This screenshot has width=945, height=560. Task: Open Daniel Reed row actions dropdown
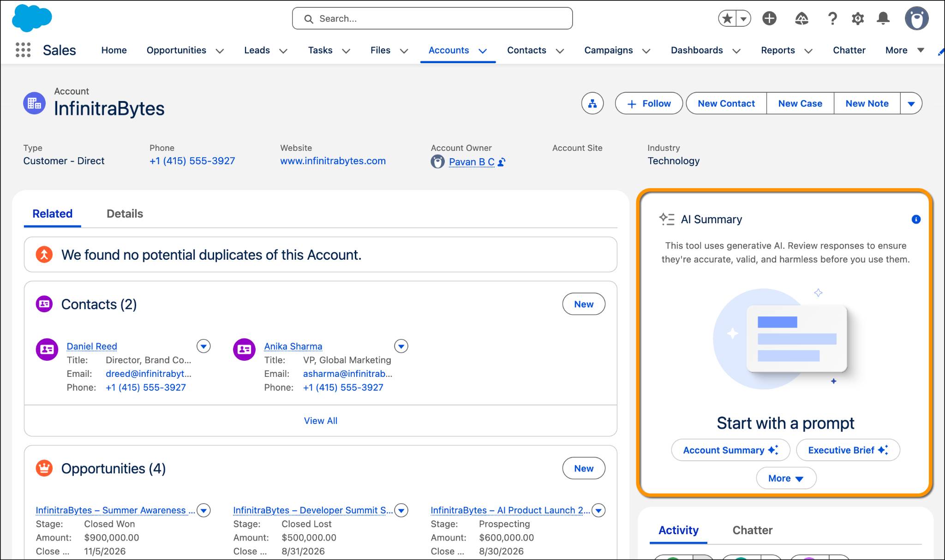[203, 346]
